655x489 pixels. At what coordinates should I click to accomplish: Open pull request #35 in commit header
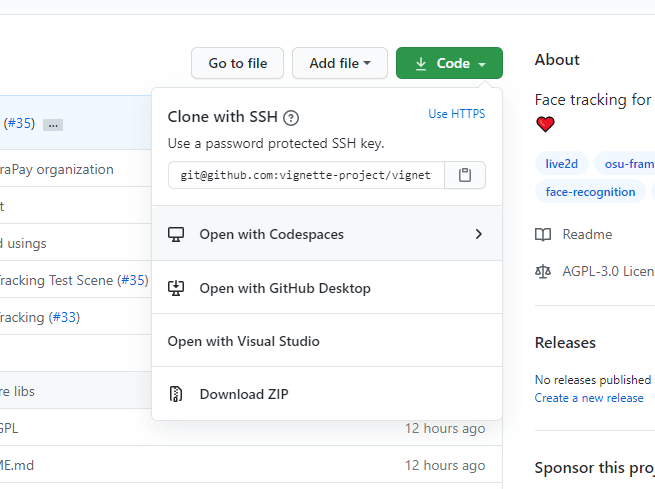click(19, 123)
